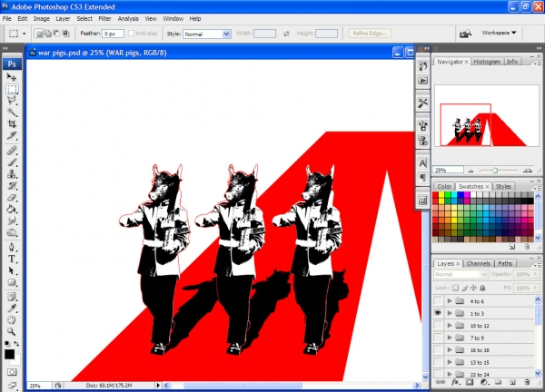Select the Dodge tool

point(12,232)
